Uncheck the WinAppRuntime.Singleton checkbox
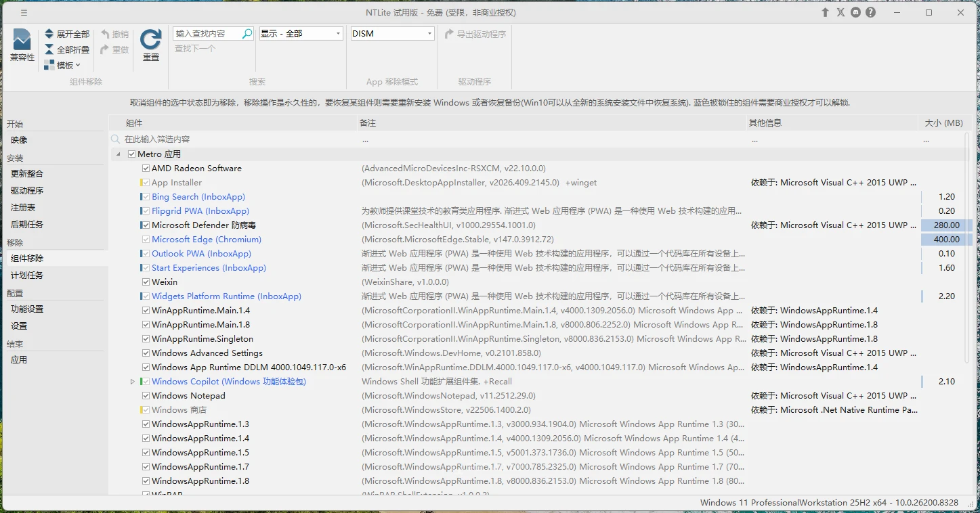980x513 pixels. pos(146,339)
